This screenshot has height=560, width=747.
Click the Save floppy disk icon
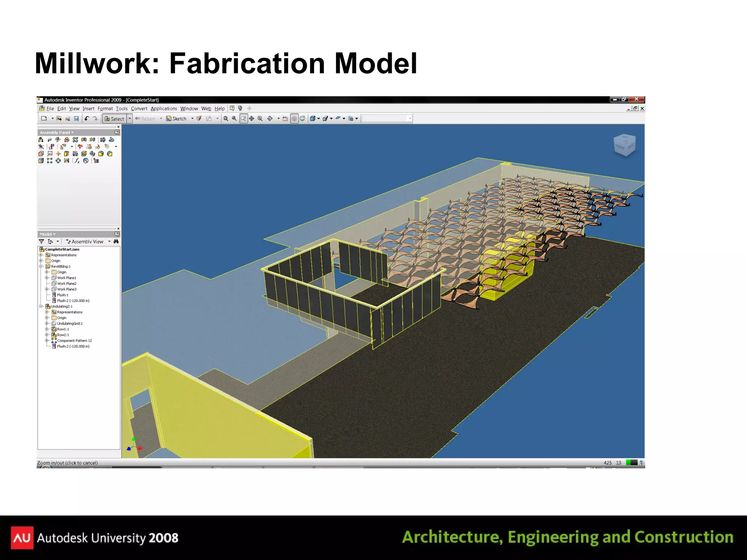pyautogui.click(x=76, y=118)
